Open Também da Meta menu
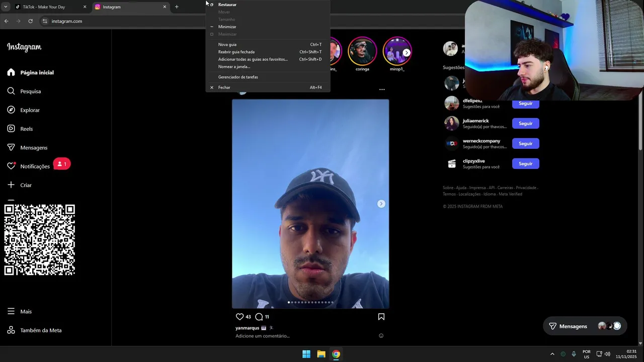Screen dimensions: 644x362 (x=34, y=330)
